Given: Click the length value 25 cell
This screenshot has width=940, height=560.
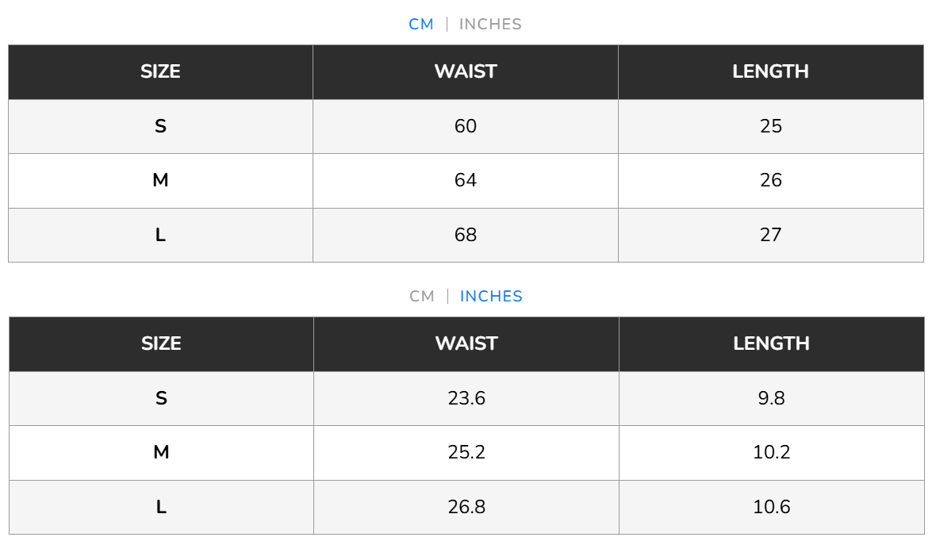Looking at the screenshot, I should click(771, 126).
